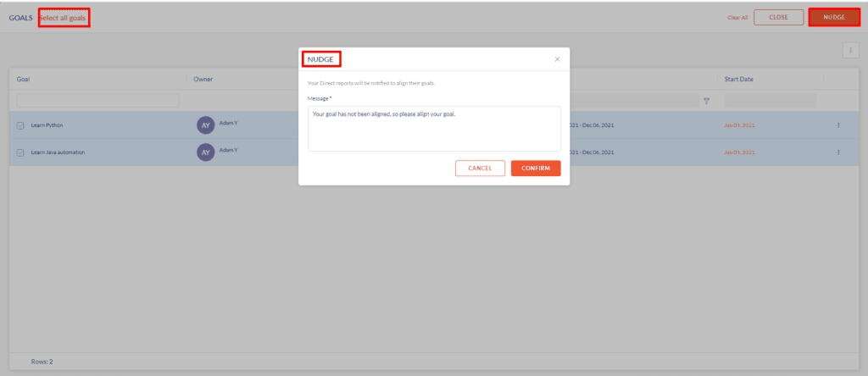Screen dimensions: 868x376
Task: Click the NUDGE dialog title
Action: (320, 59)
